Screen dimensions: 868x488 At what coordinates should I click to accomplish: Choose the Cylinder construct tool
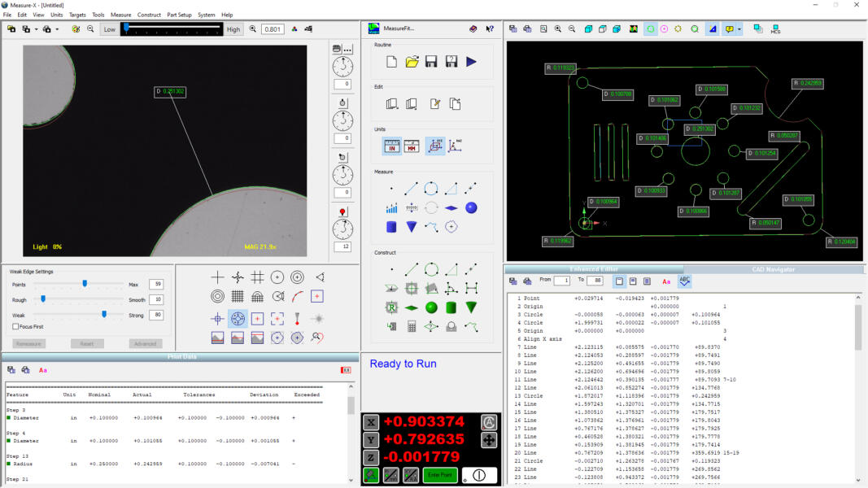tap(451, 307)
